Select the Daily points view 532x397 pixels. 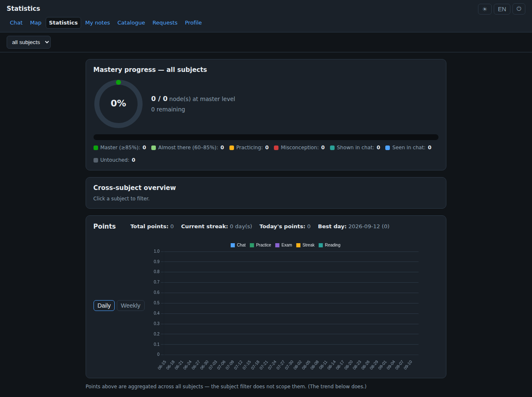click(x=104, y=306)
